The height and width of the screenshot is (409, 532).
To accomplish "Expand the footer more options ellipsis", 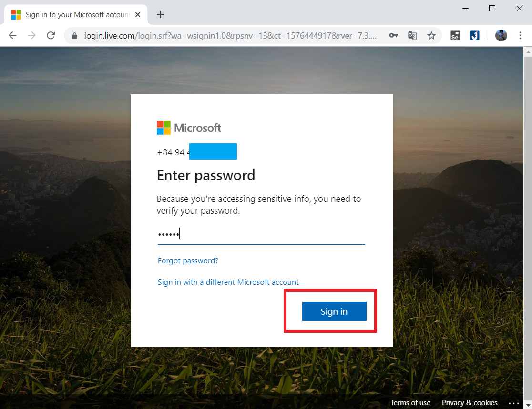I will (x=514, y=403).
